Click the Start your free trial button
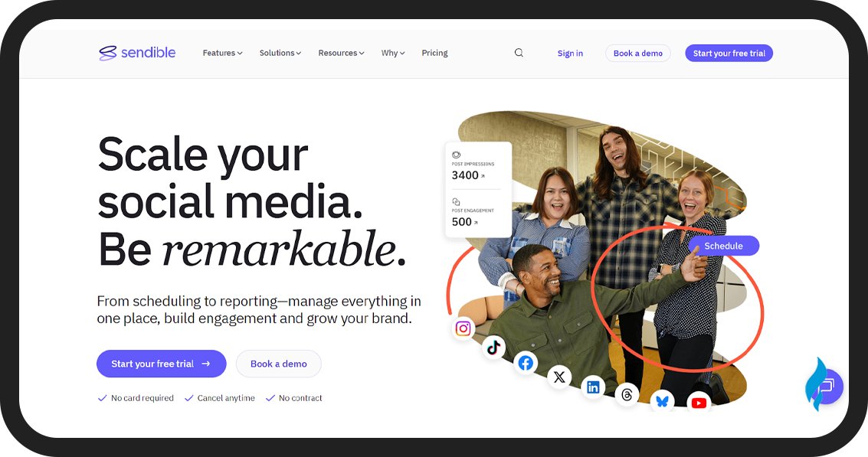 click(x=161, y=364)
